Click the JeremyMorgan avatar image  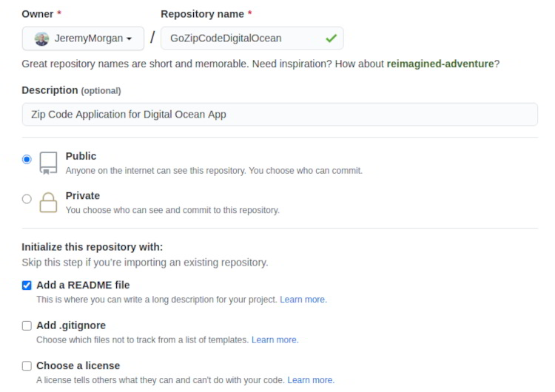pyautogui.click(x=41, y=38)
